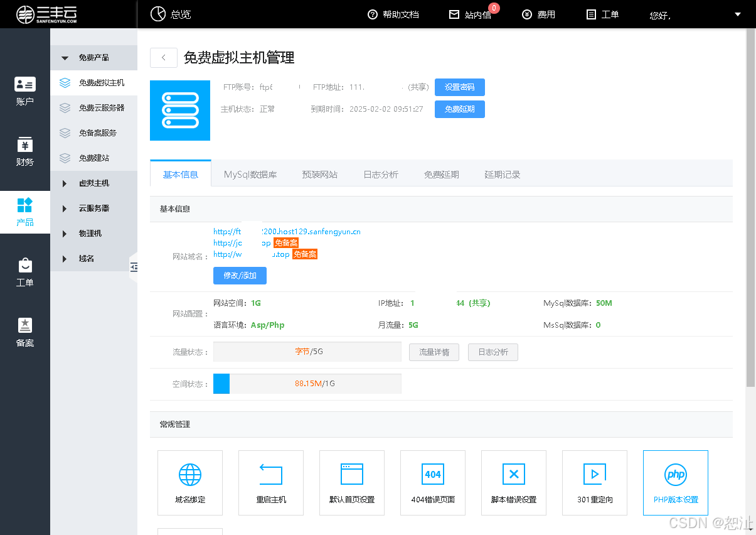Open PHP版本设置 tile
756x535 pixels.
[x=676, y=483]
